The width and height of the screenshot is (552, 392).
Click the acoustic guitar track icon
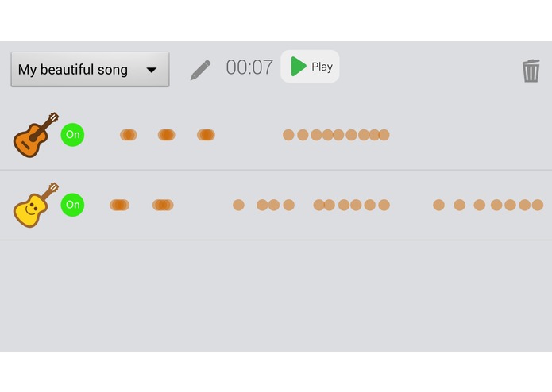(x=36, y=134)
